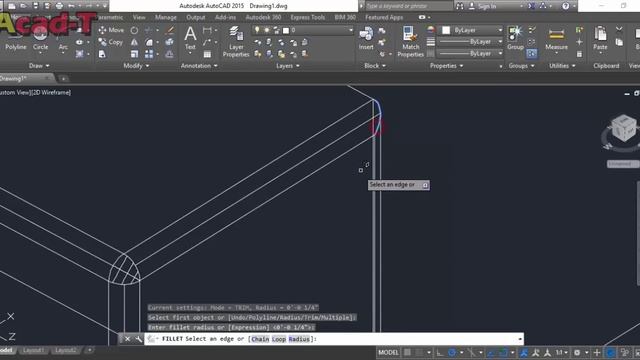Screen dimensions: 640x360
Task: Expand the Draw panel
Action: [39, 66]
